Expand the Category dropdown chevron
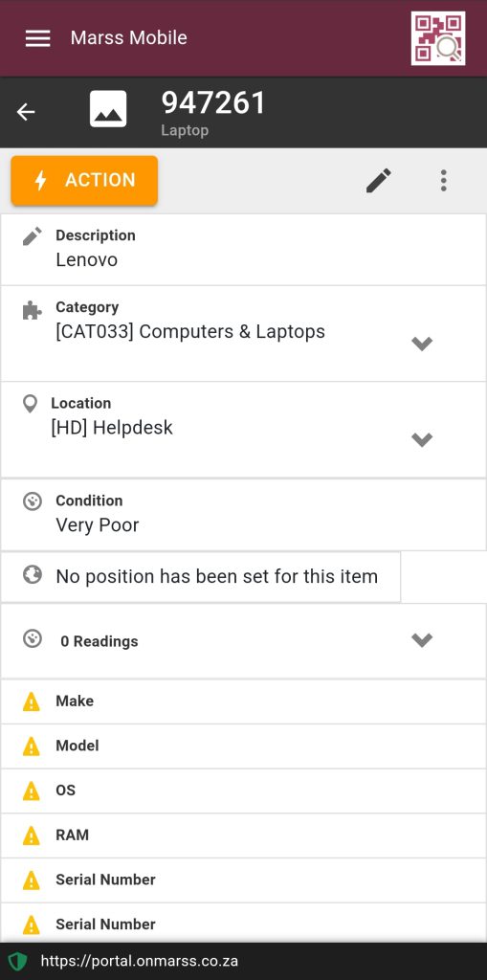 [x=422, y=344]
